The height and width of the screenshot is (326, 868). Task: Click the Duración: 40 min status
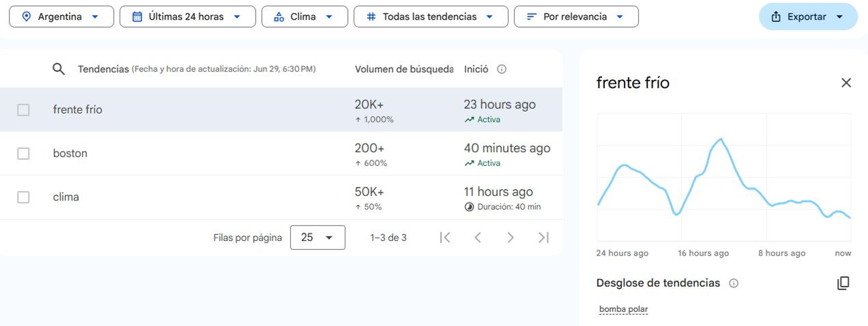(x=502, y=207)
